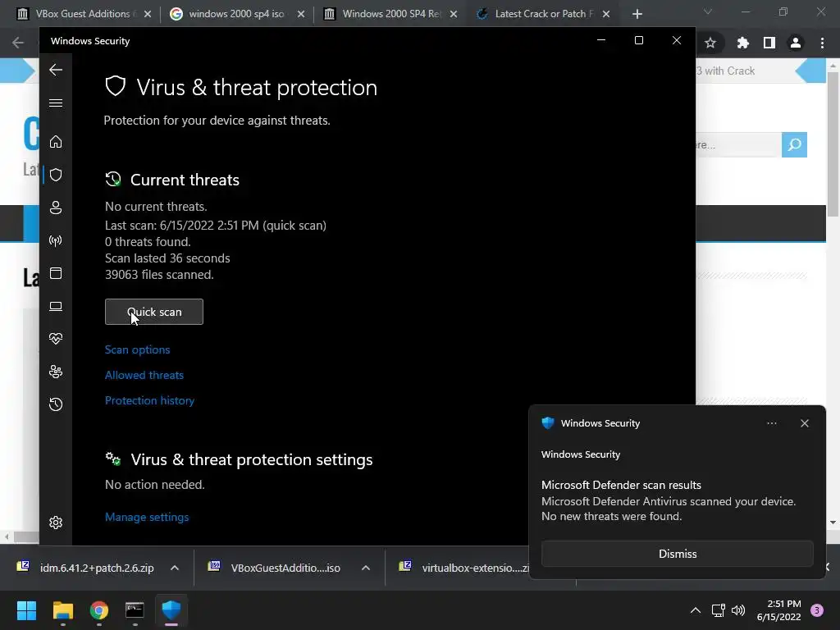
Task: Close the VBox Guest Additions tab
Action: point(148,14)
